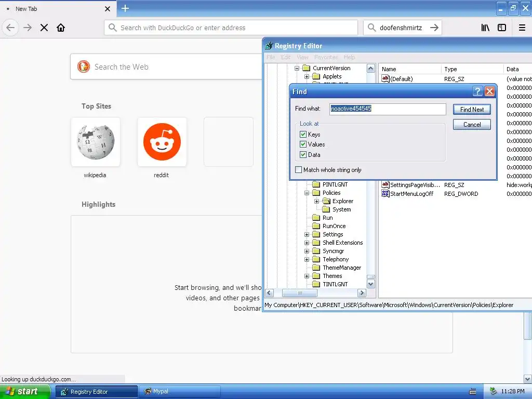The height and width of the screenshot is (399, 532).
Task: Open the Library bookmarks icon
Action: point(485,28)
